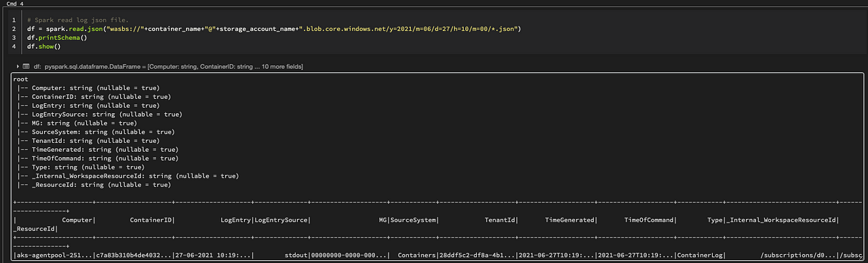This screenshot has width=868, height=263.
Task: Click the 'Computer' column header in table output
Action: (77, 220)
